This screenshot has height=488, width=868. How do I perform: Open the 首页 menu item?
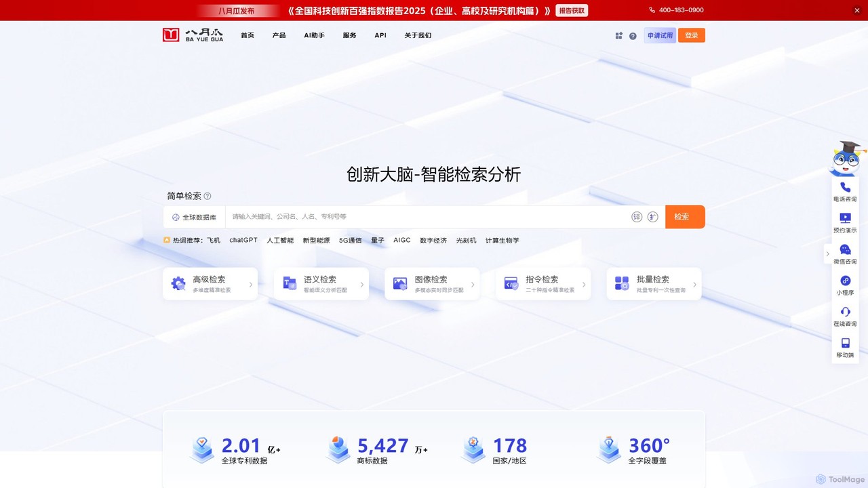point(248,35)
